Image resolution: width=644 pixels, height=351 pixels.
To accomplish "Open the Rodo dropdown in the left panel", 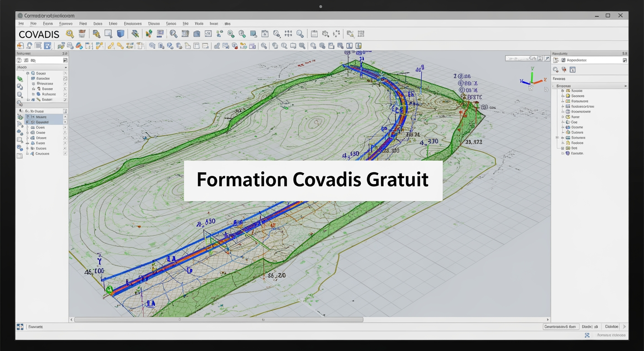I will click(x=66, y=67).
